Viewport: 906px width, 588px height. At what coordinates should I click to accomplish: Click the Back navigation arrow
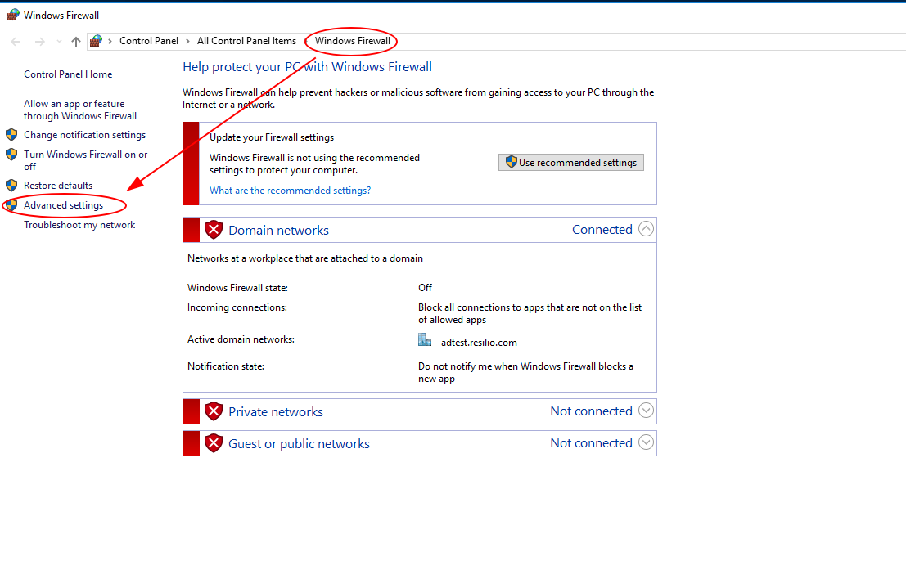pos(16,41)
